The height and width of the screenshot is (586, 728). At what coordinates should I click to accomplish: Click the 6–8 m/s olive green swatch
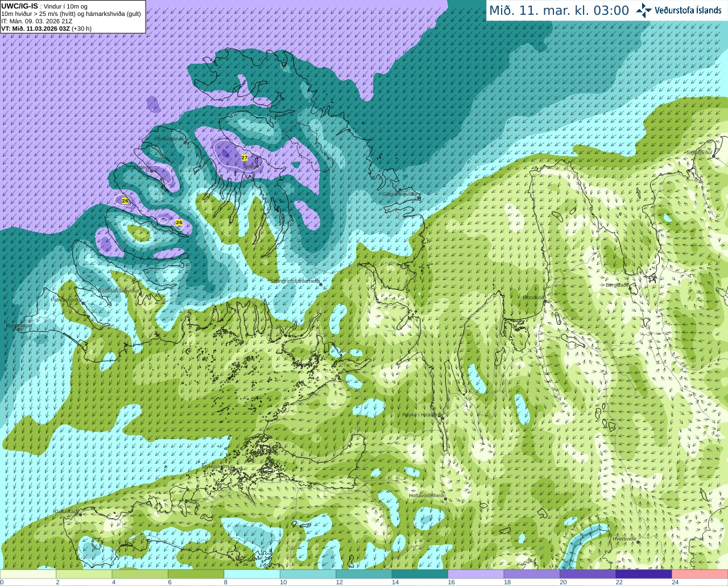point(196,574)
